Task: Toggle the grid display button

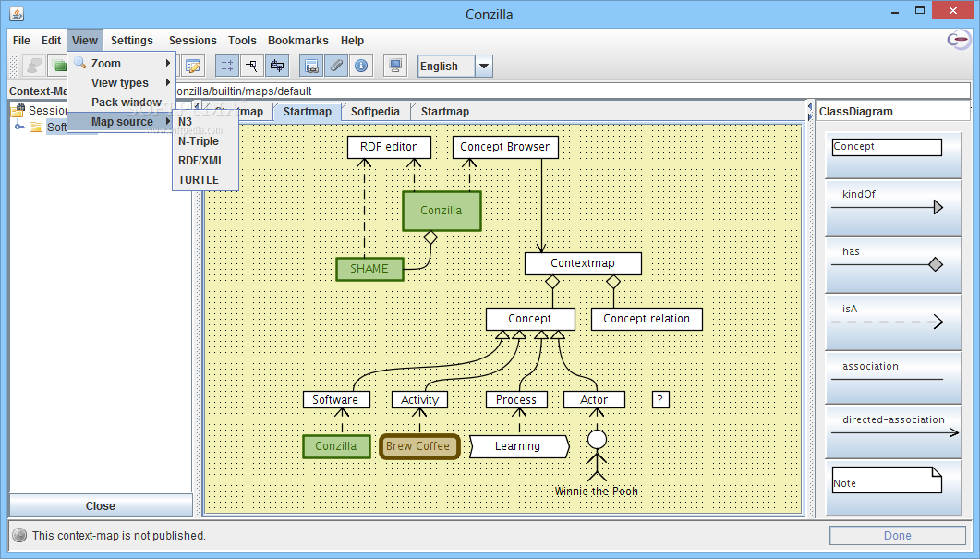Action: [227, 66]
